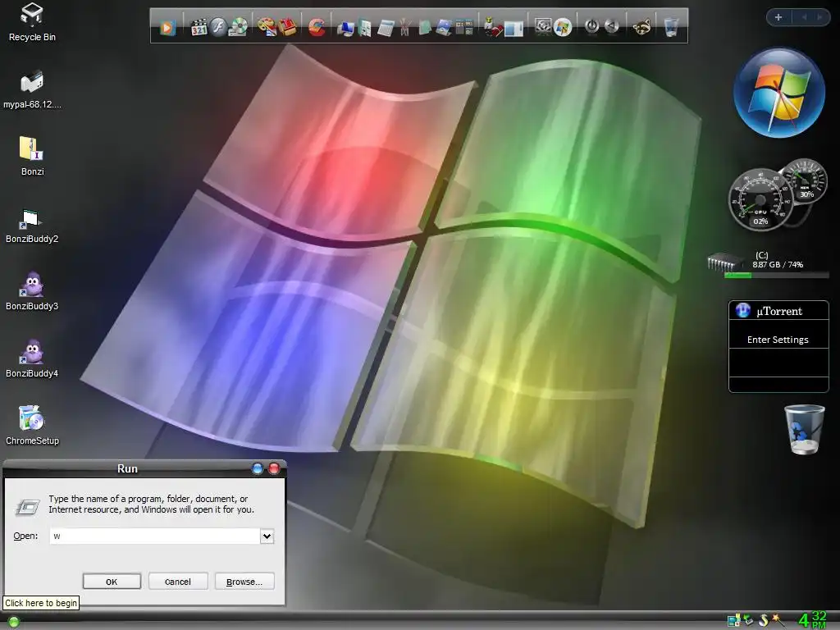Click the green 4:32 PM clock
The height and width of the screenshot is (630, 840).
(x=812, y=620)
